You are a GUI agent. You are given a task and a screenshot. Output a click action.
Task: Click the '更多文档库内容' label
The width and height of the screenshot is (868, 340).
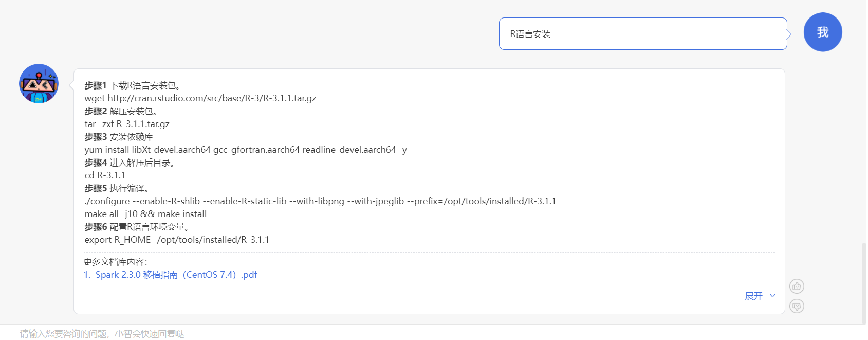(115, 262)
